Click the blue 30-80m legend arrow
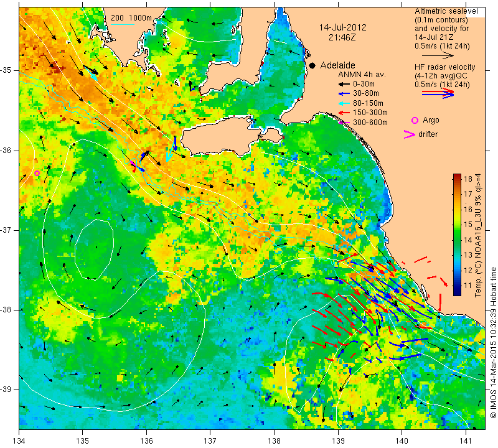498x448 pixels. (344, 94)
